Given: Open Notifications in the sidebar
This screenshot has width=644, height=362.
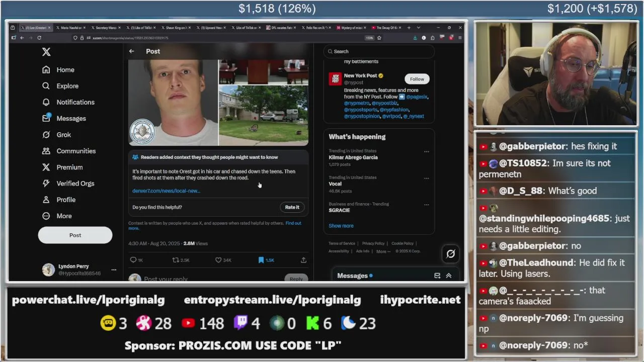Looking at the screenshot, I should (68, 102).
